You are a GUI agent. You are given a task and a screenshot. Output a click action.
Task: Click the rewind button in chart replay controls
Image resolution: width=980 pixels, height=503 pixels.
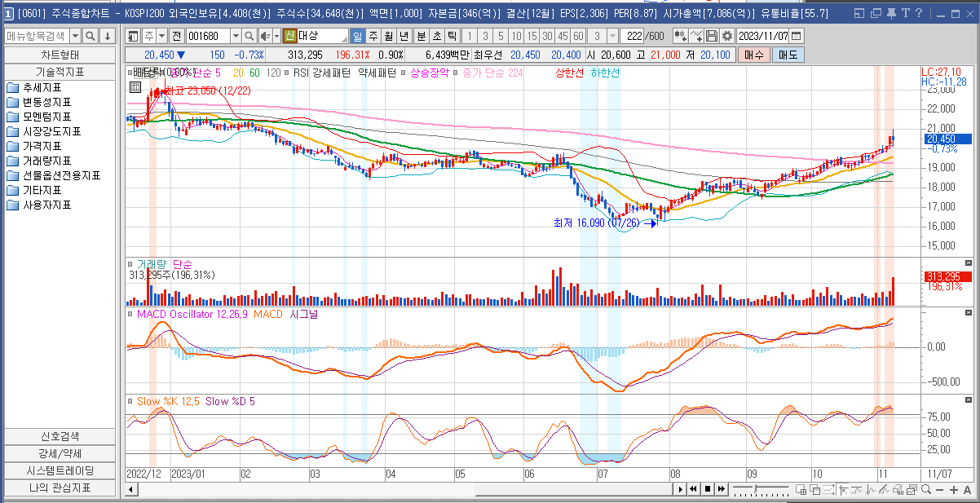click(x=693, y=489)
